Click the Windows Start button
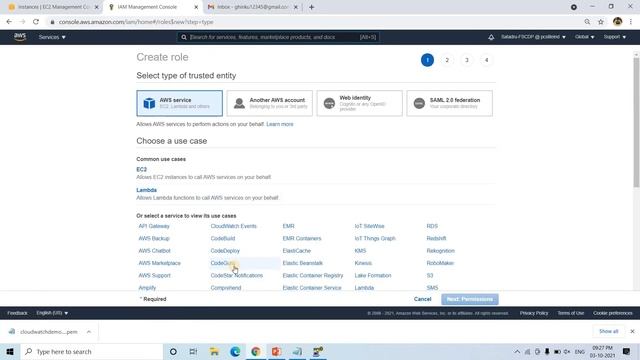640x360 pixels. point(10,351)
